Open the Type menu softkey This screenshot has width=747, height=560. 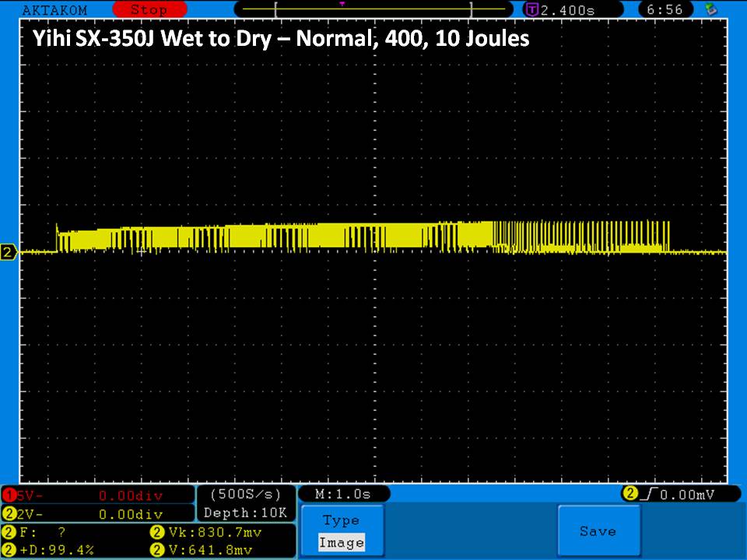pos(341,520)
